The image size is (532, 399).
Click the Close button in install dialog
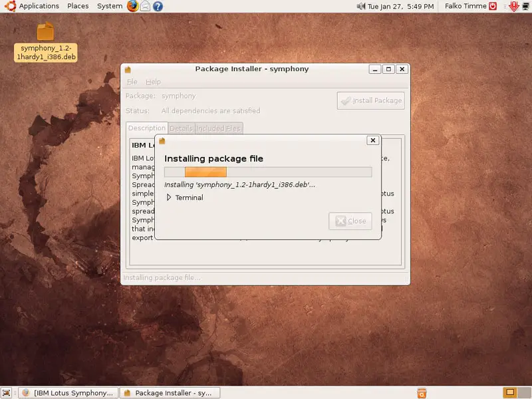tap(351, 221)
